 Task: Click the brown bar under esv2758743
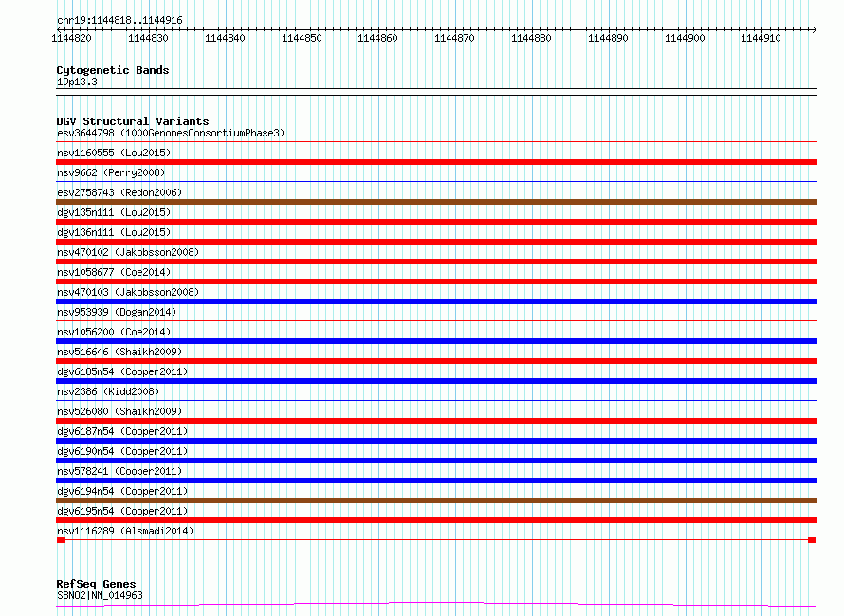pos(436,202)
